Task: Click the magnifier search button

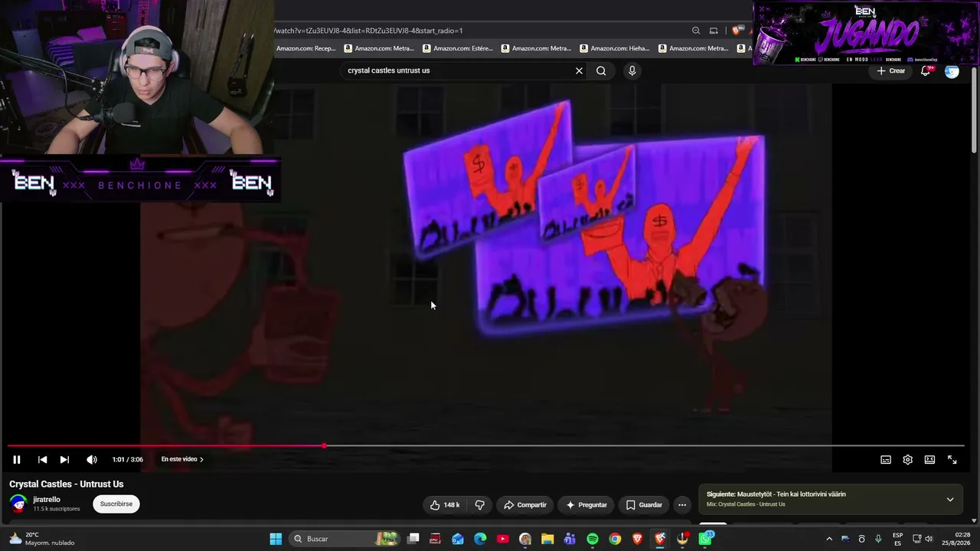Action: point(601,70)
